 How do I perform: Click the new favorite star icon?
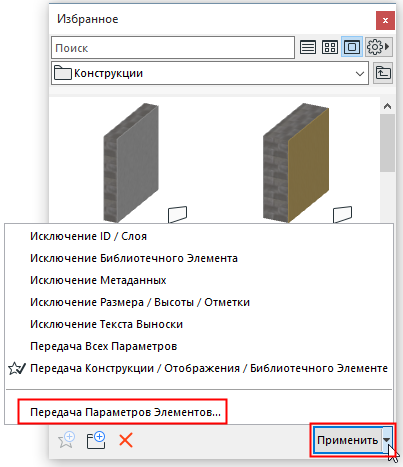pos(66,440)
